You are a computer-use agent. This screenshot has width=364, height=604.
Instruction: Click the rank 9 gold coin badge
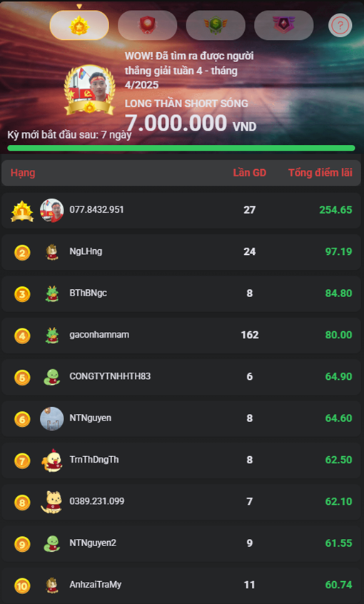click(x=22, y=543)
